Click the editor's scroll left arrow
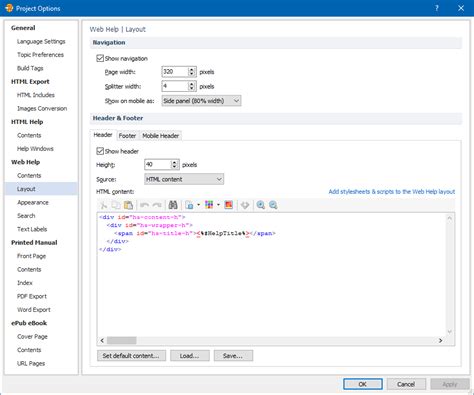This screenshot has height=395, width=474. coord(102,340)
